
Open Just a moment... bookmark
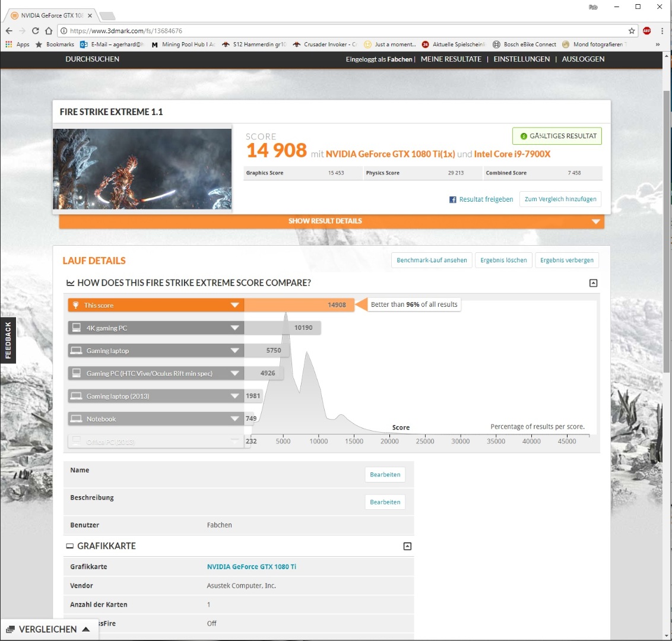tap(389, 45)
